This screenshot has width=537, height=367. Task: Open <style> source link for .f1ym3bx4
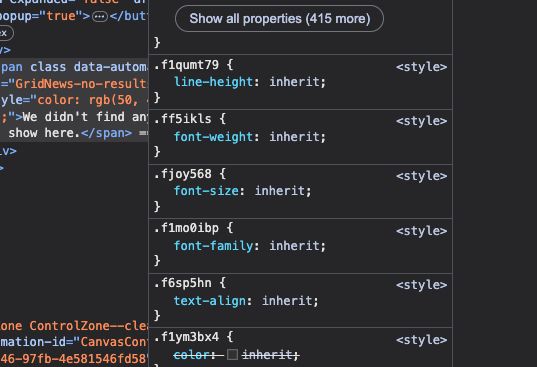pos(421,340)
